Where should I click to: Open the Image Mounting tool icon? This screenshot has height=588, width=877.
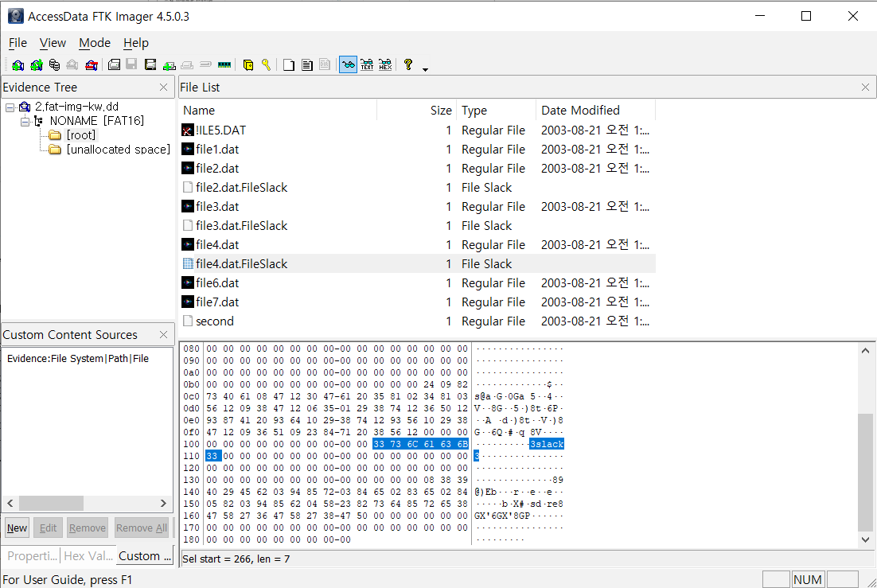(54, 65)
